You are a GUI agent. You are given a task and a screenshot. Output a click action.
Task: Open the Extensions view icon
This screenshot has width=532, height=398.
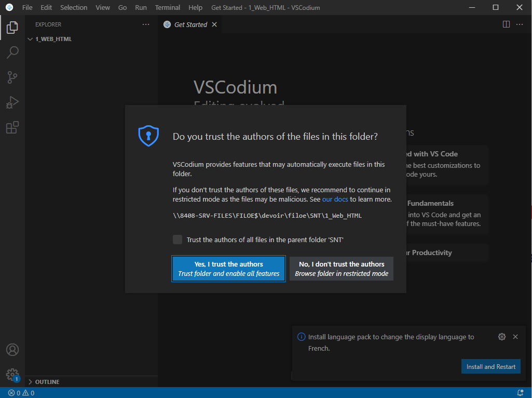point(12,127)
